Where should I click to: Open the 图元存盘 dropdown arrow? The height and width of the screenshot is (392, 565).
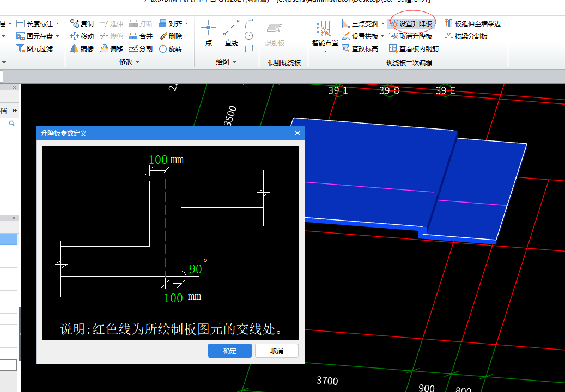tap(57, 36)
